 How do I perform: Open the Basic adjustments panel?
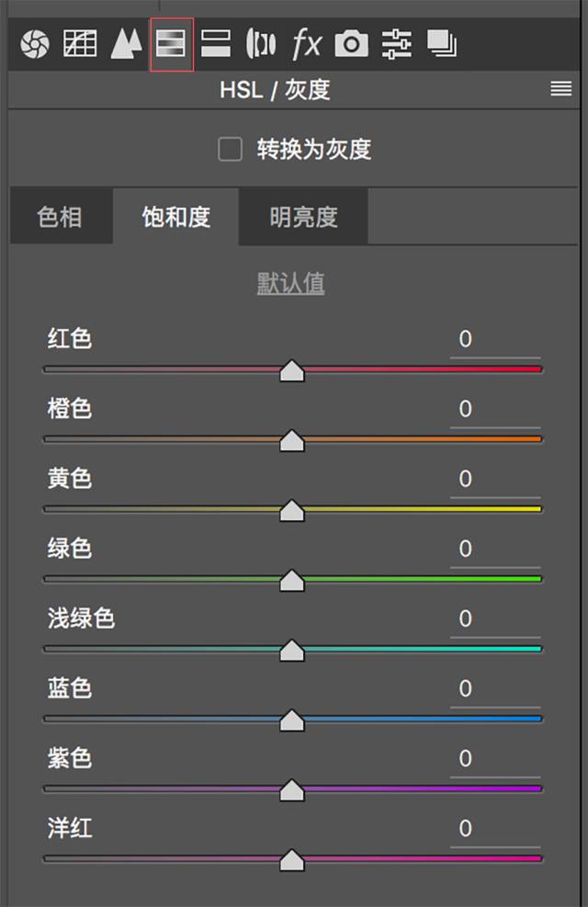coord(35,42)
